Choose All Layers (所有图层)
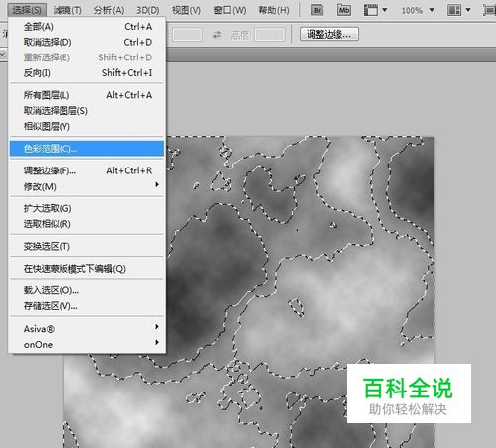The width and height of the screenshot is (496, 448). (87, 95)
